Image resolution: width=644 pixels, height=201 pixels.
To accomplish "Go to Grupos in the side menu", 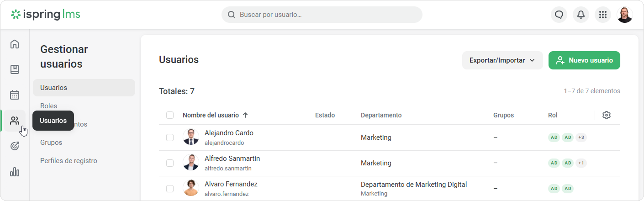I will 51,143.
